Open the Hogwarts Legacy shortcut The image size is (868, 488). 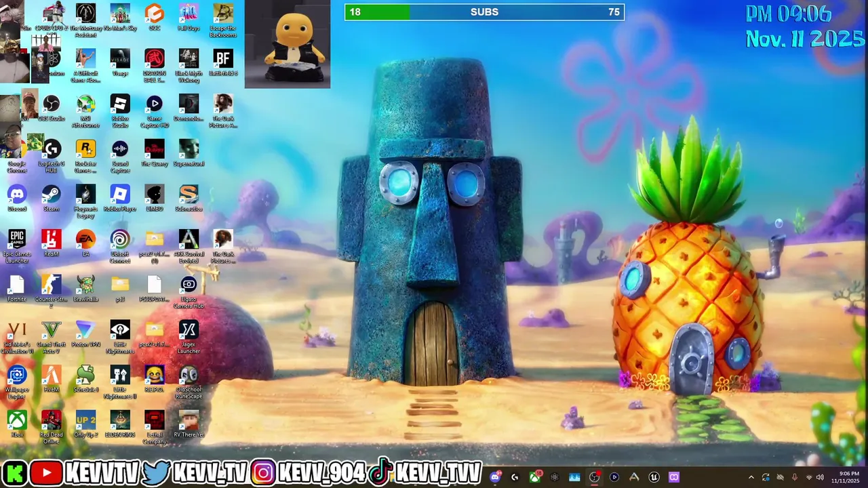pyautogui.click(x=85, y=202)
